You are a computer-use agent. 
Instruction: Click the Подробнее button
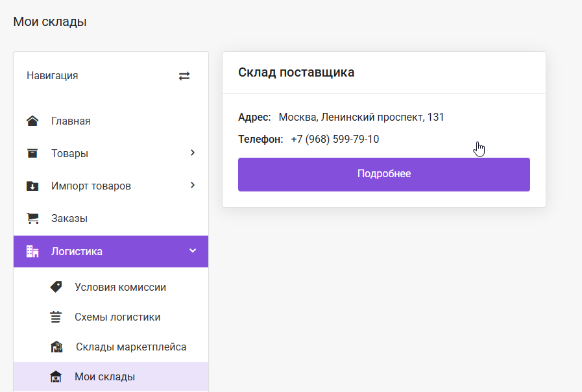(x=383, y=174)
